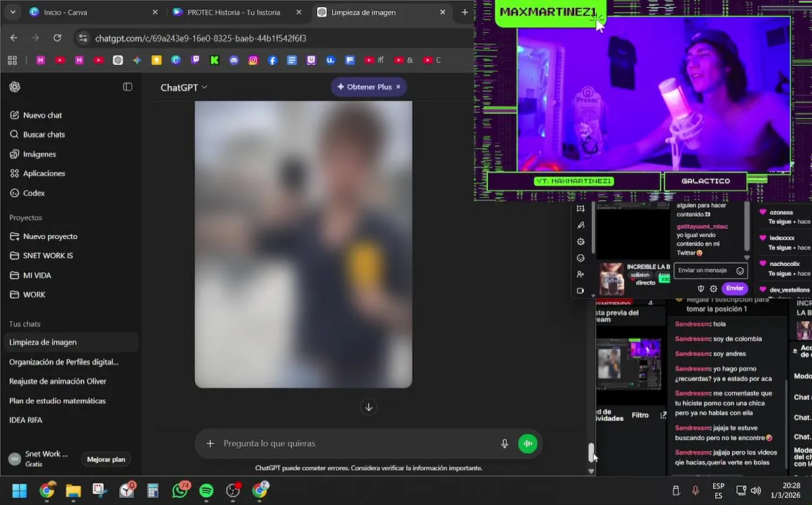The width and height of the screenshot is (812, 505).
Task: Activate the green voice mode button
Action: [528, 443]
